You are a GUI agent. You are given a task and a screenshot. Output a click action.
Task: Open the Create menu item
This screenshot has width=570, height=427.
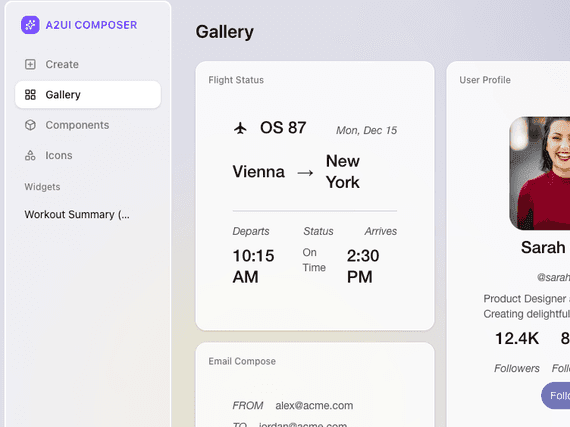(x=88, y=64)
